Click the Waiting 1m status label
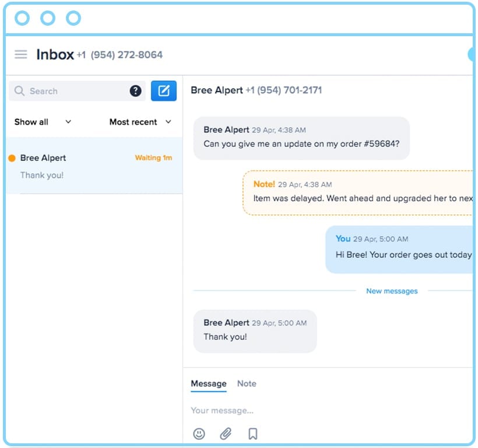The width and height of the screenshot is (478, 448). point(153,157)
